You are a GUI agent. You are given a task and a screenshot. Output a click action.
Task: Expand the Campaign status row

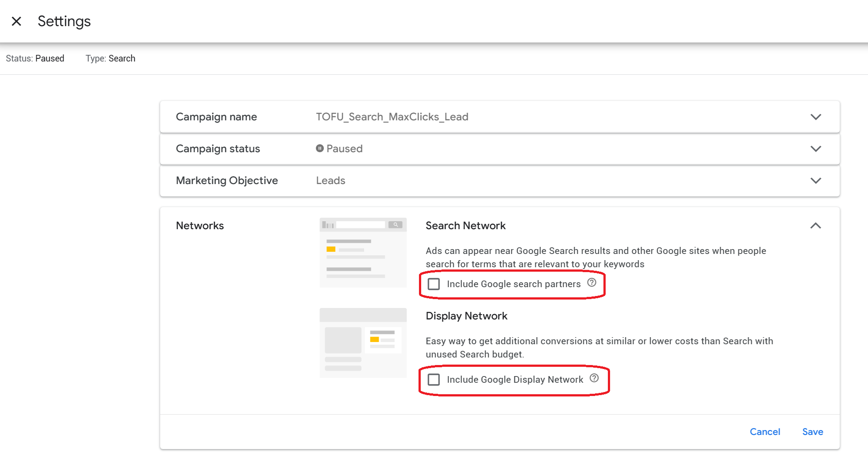(816, 149)
